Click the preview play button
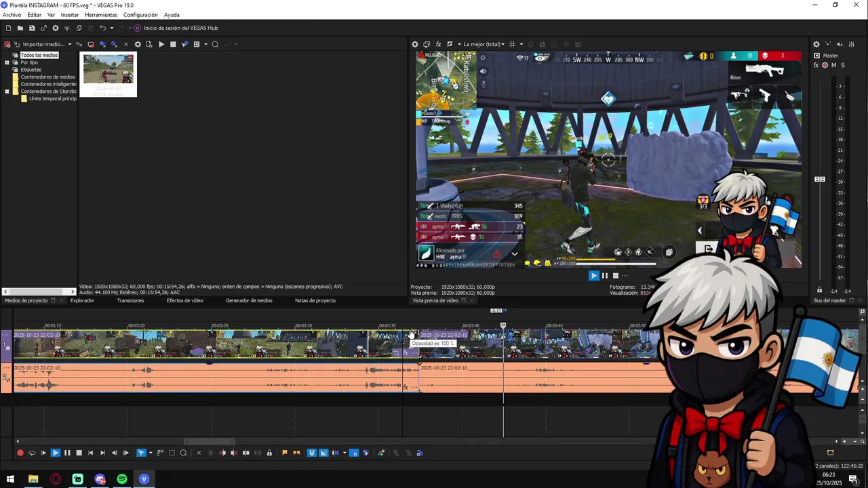Screen dimensions: 868x488 click(594, 275)
